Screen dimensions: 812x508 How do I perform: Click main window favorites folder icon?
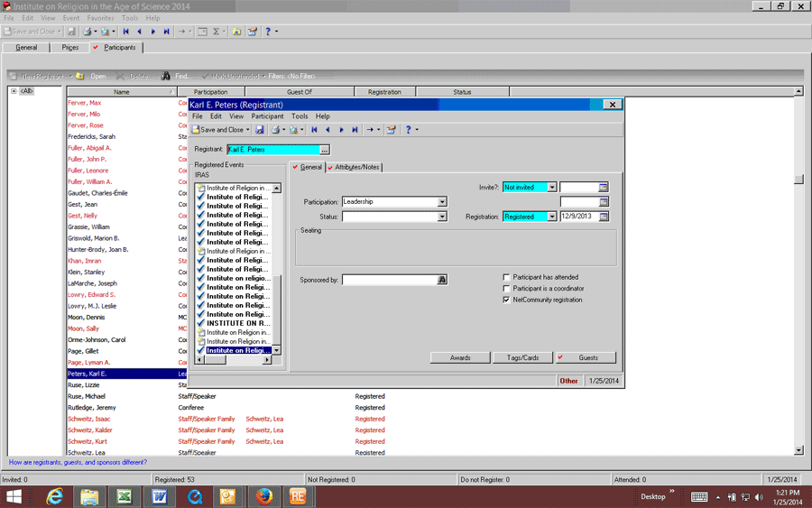pos(236,32)
